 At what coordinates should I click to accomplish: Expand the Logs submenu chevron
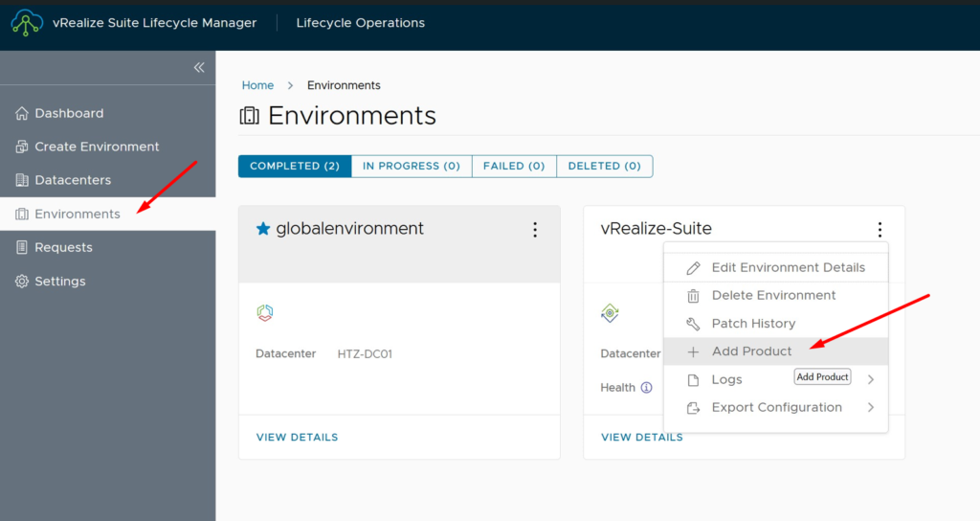coord(871,379)
